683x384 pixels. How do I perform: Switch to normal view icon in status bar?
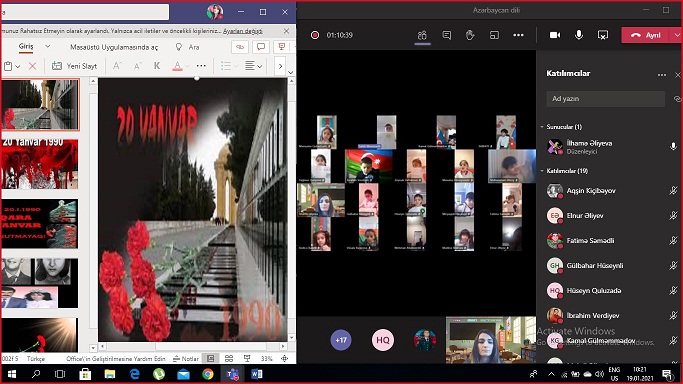211,358
